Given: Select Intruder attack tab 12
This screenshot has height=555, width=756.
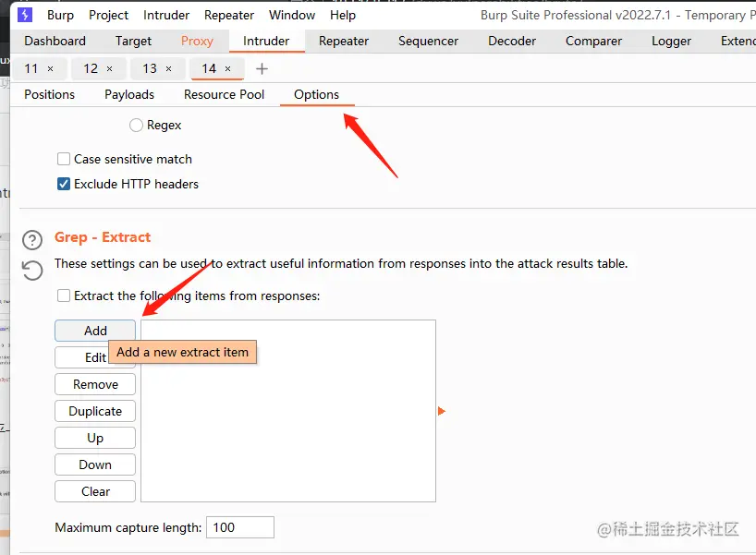Looking at the screenshot, I should click(91, 69).
